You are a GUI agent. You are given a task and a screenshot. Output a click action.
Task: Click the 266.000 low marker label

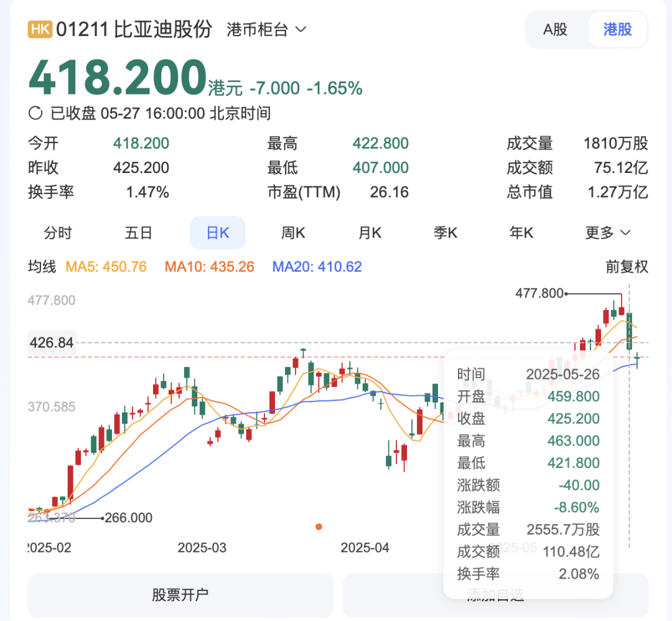click(129, 518)
